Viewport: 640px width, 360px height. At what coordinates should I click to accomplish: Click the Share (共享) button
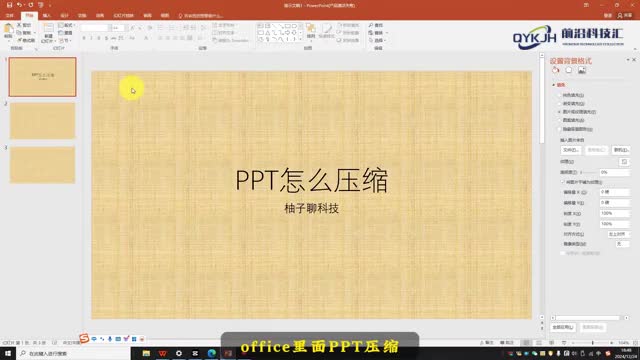tap(625, 16)
